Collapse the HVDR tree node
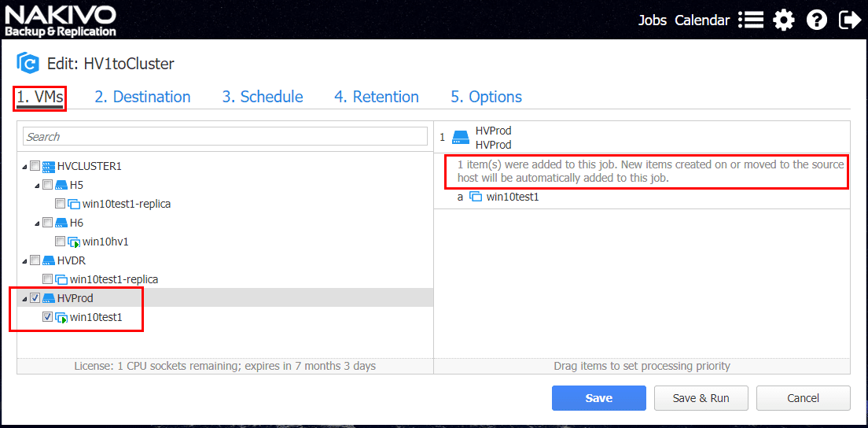The width and height of the screenshot is (868, 428). [24, 261]
